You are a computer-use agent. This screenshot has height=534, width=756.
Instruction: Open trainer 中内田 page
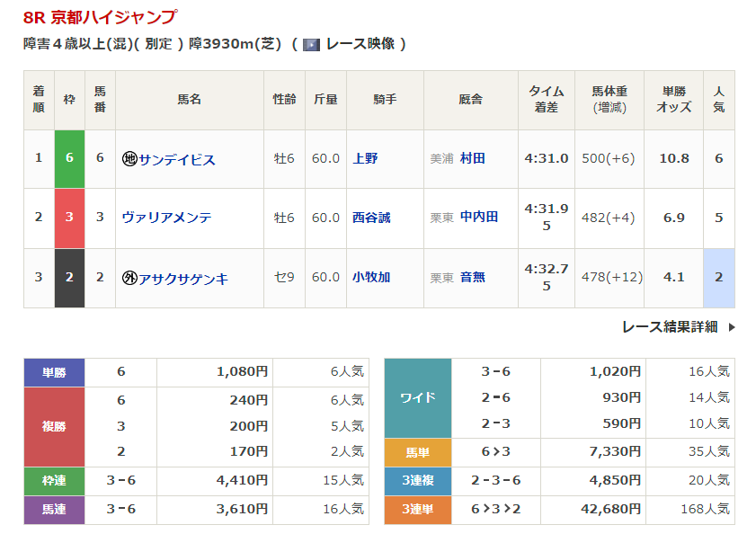coord(478,218)
